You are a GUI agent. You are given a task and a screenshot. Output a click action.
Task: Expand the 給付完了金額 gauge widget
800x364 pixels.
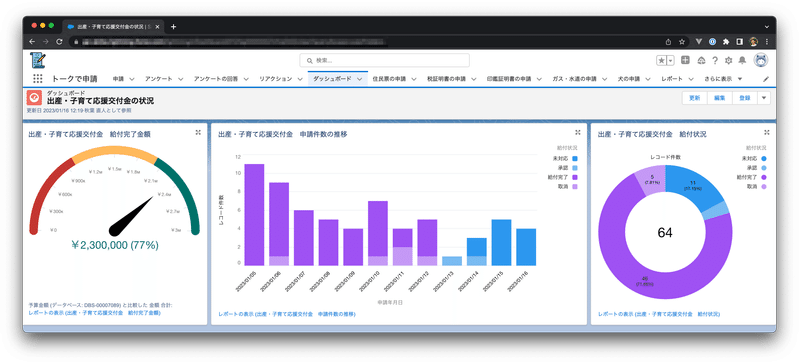coord(198,132)
